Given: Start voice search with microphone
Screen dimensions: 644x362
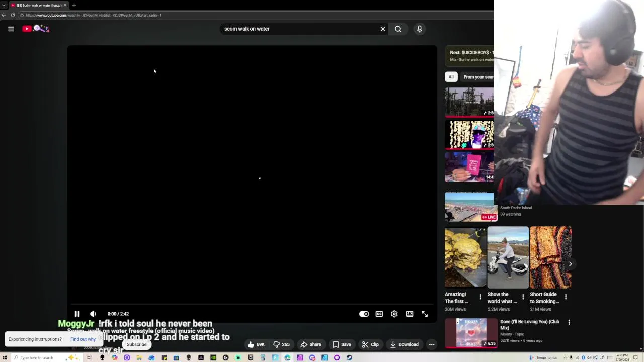Looking at the screenshot, I should (x=420, y=29).
